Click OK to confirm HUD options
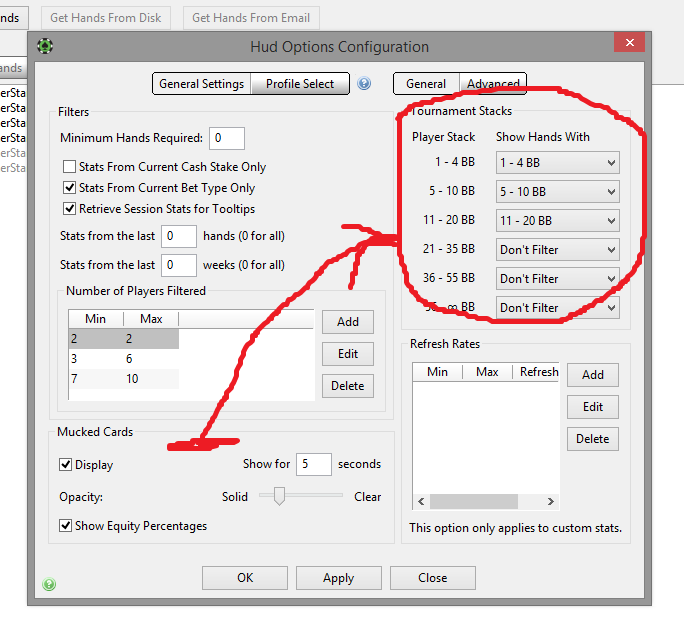Image resolution: width=684 pixels, height=635 pixels. pyautogui.click(x=245, y=578)
